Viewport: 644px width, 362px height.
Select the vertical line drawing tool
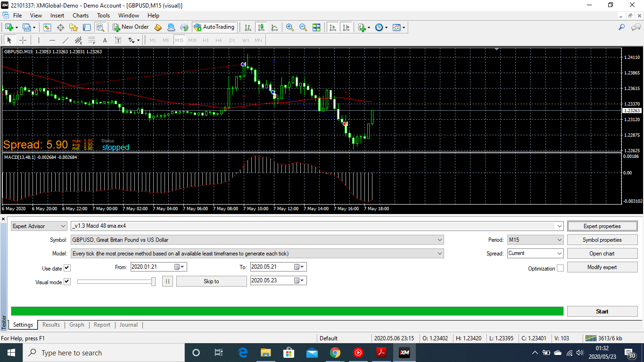pyautogui.click(x=39, y=40)
